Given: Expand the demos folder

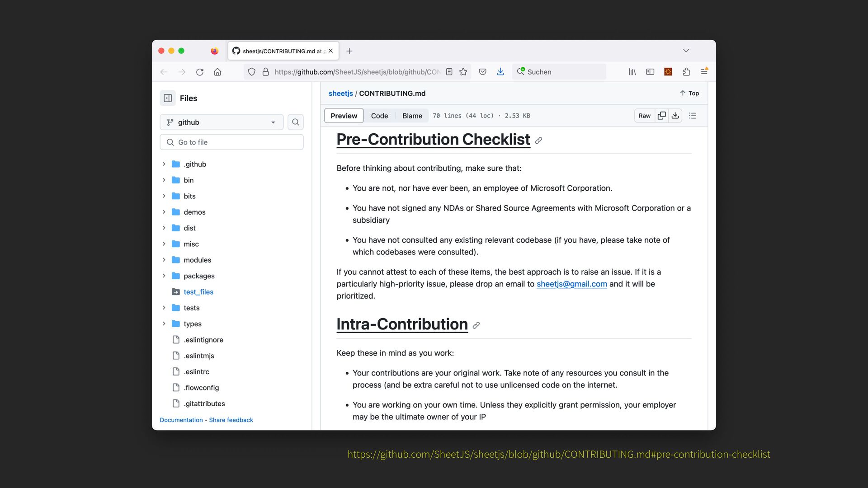Looking at the screenshot, I should pos(164,212).
